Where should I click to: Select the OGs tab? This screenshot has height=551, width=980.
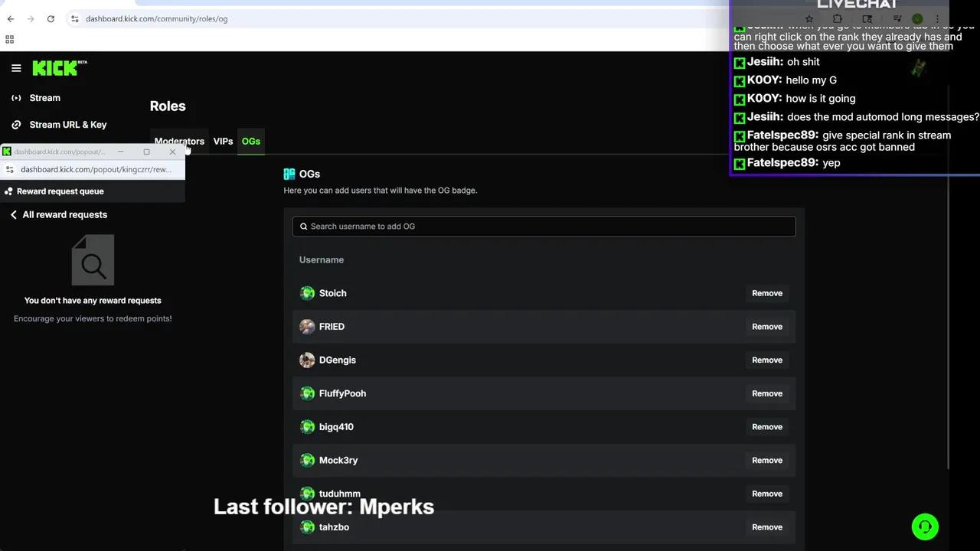tap(251, 142)
